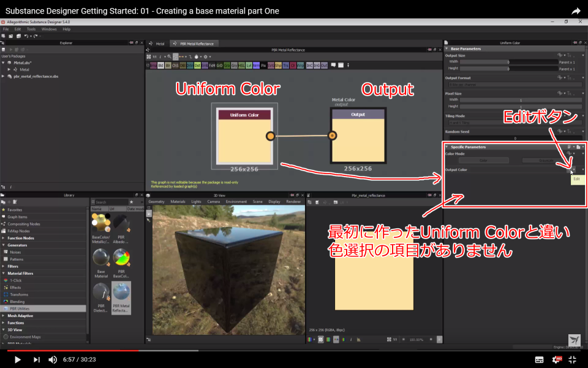Collapse the Base Parameters section

tap(447, 48)
